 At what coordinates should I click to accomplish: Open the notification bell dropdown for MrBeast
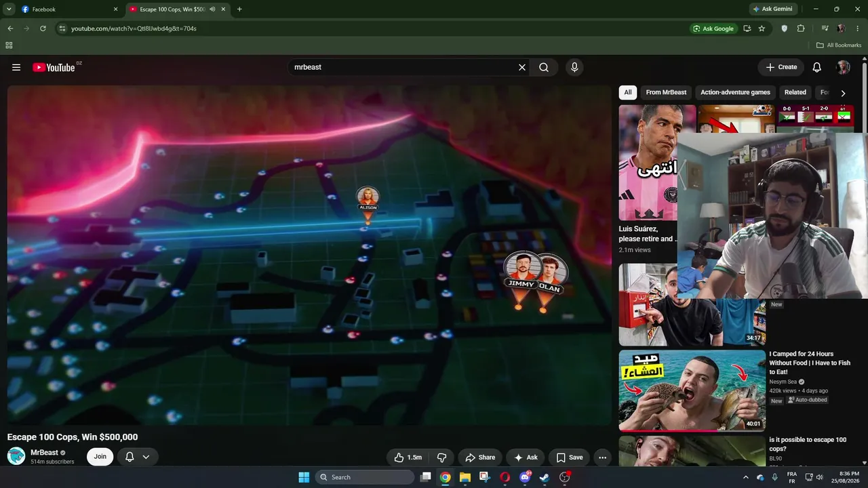pos(137,457)
